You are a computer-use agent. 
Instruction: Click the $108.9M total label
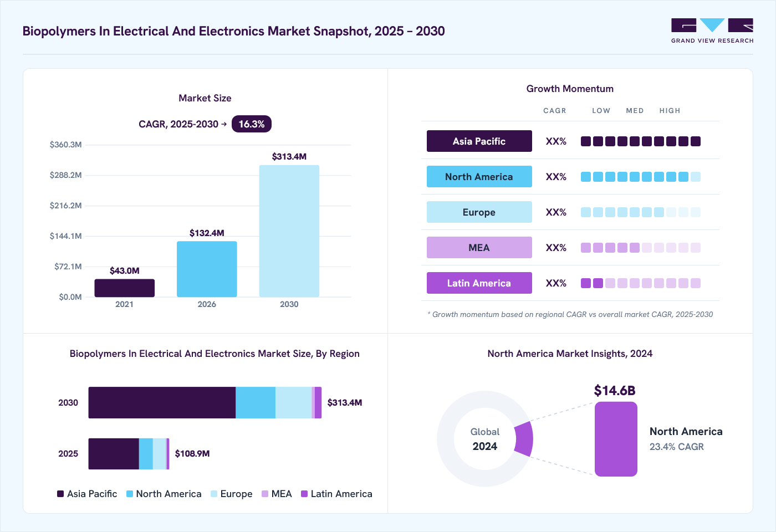tap(192, 454)
